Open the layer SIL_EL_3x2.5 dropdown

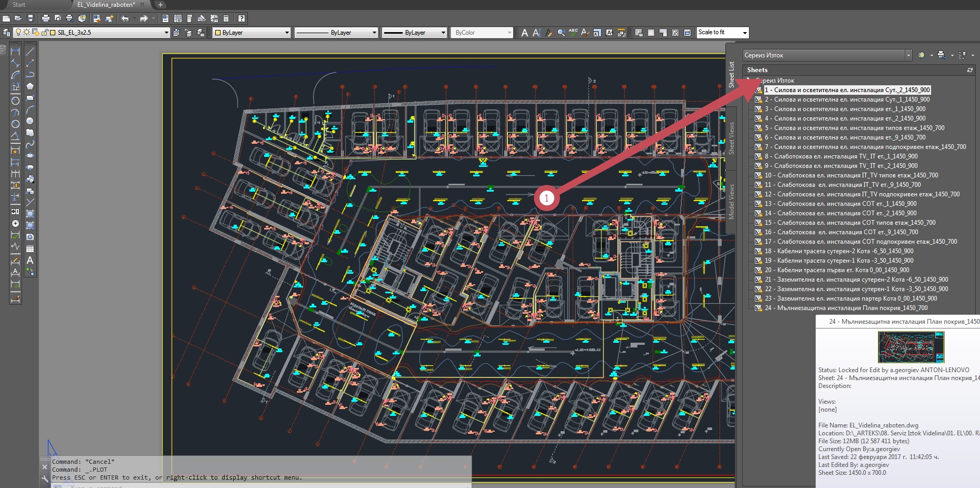click(166, 33)
